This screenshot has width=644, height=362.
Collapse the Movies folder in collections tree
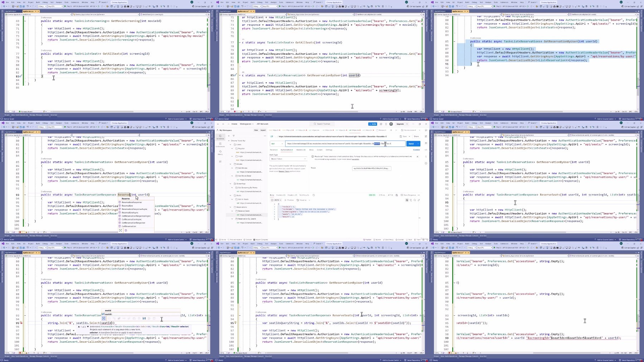pos(231,164)
